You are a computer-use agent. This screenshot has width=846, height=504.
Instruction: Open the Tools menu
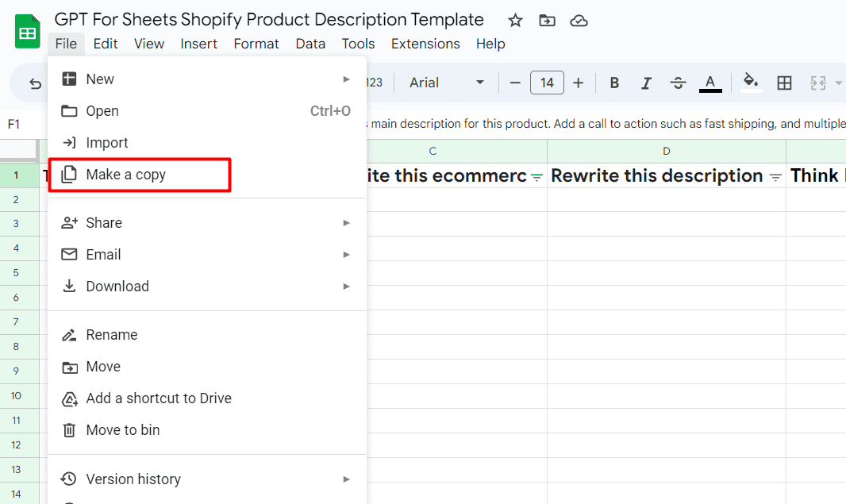[x=358, y=44]
